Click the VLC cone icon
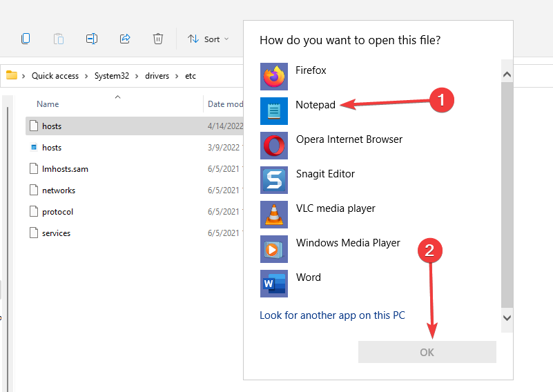Viewport: 553px width, 392px height. click(x=274, y=215)
